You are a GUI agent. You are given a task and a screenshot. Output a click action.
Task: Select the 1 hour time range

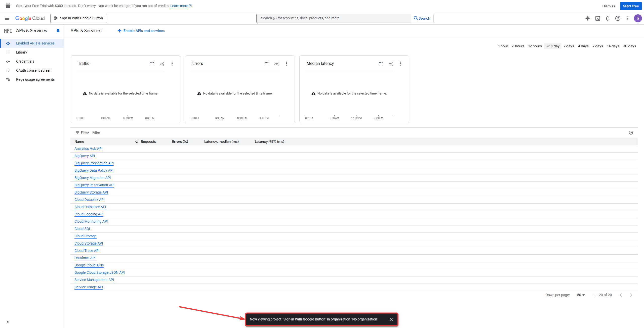click(503, 46)
